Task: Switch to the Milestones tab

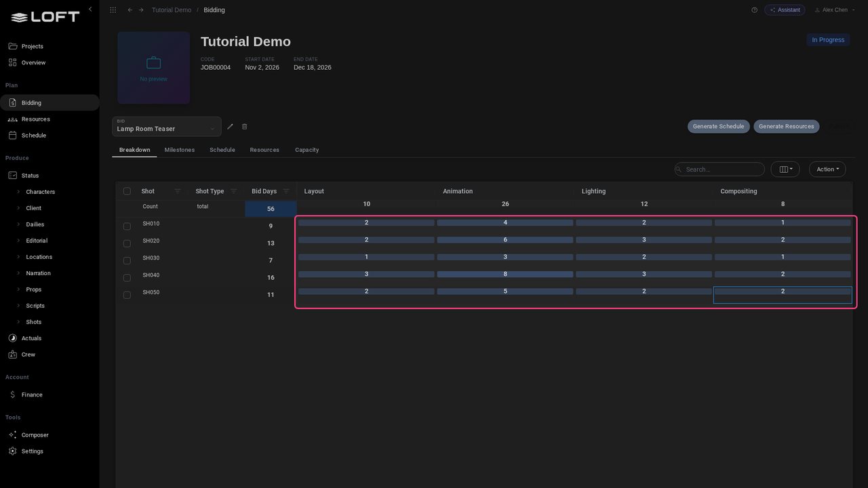Action: click(180, 150)
